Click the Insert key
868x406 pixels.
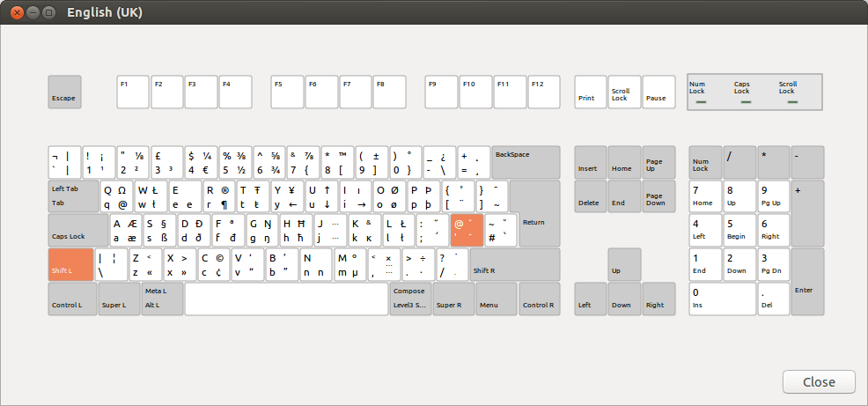coord(591,162)
